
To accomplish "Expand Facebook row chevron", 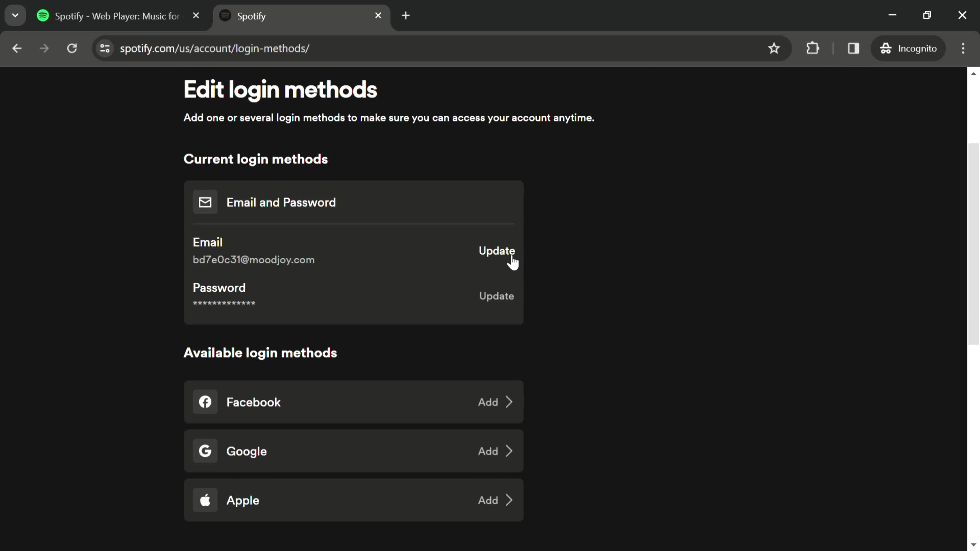I will [509, 402].
